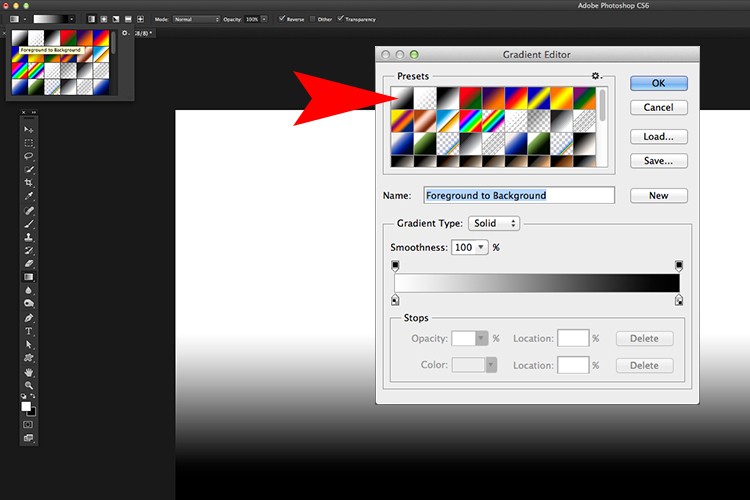Image resolution: width=750 pixels, height=500 pixels.
Task: Select the Hand tool
Action: (29, 372)
